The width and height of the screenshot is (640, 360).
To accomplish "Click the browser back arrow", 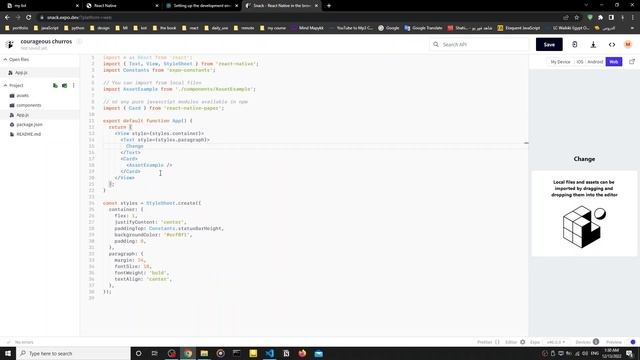I will click(x=7, y=18).
